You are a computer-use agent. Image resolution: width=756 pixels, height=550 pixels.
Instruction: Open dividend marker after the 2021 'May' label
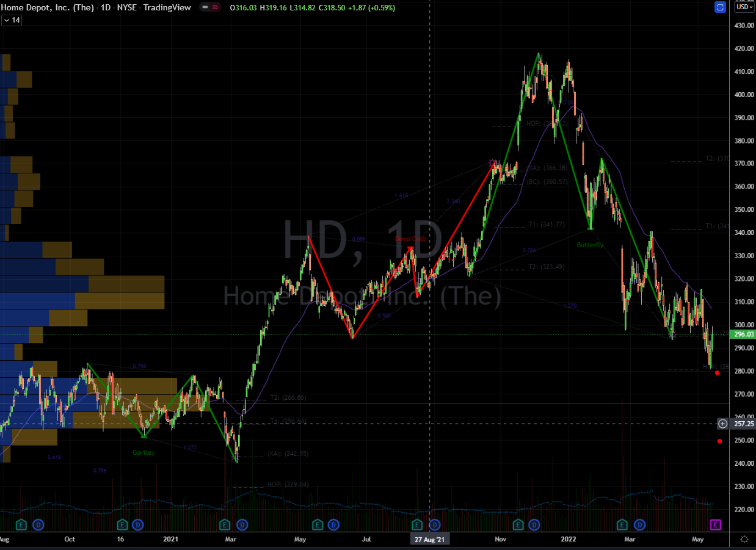tap(333, 524)
